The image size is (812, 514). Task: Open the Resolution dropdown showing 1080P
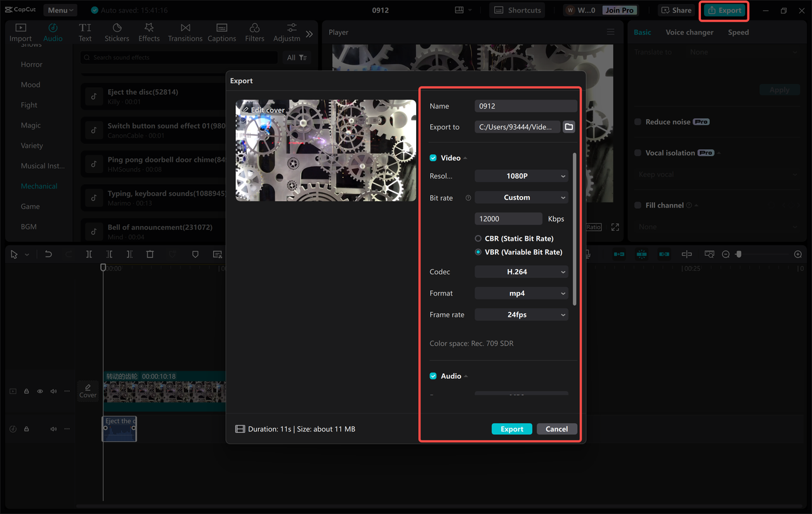click(x=521, y=176)
